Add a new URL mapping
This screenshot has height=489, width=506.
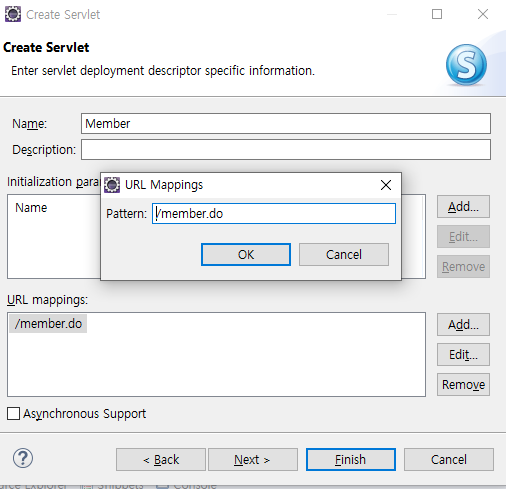point(463,325)
